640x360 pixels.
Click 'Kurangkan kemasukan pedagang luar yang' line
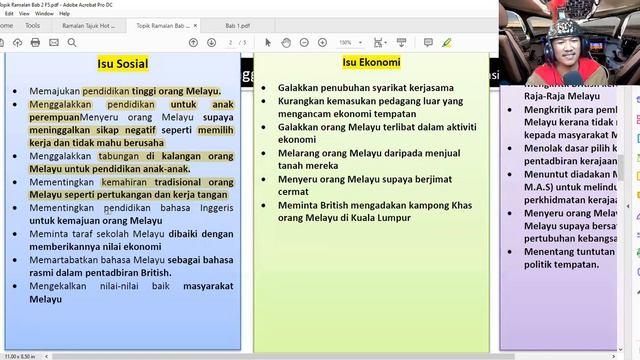click(370, 101)
